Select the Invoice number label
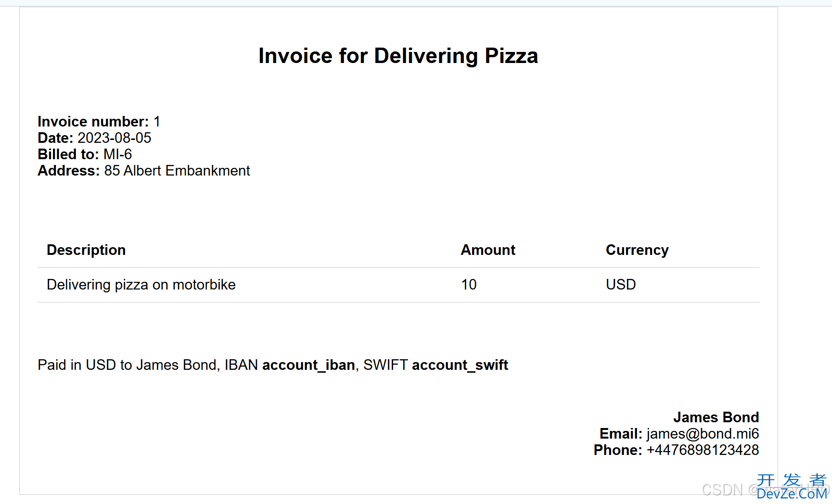Screen dimensions: 832x504 point(93,122)
